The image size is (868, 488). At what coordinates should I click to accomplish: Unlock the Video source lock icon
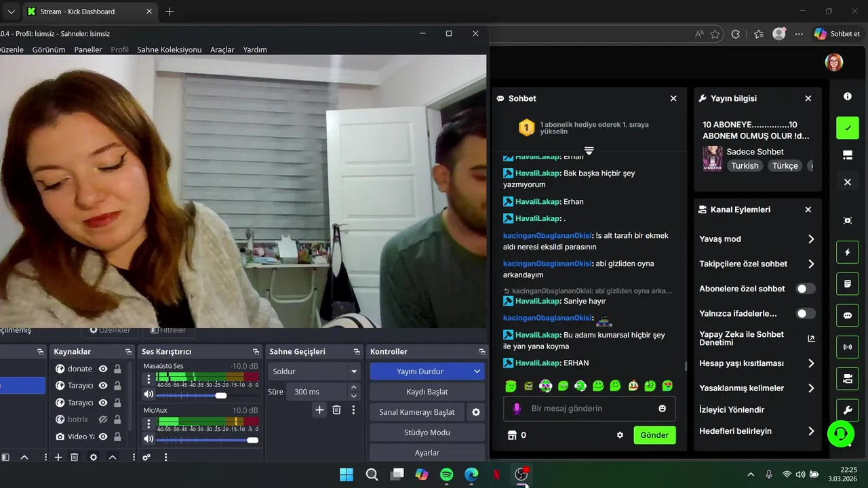pos(117,436)
